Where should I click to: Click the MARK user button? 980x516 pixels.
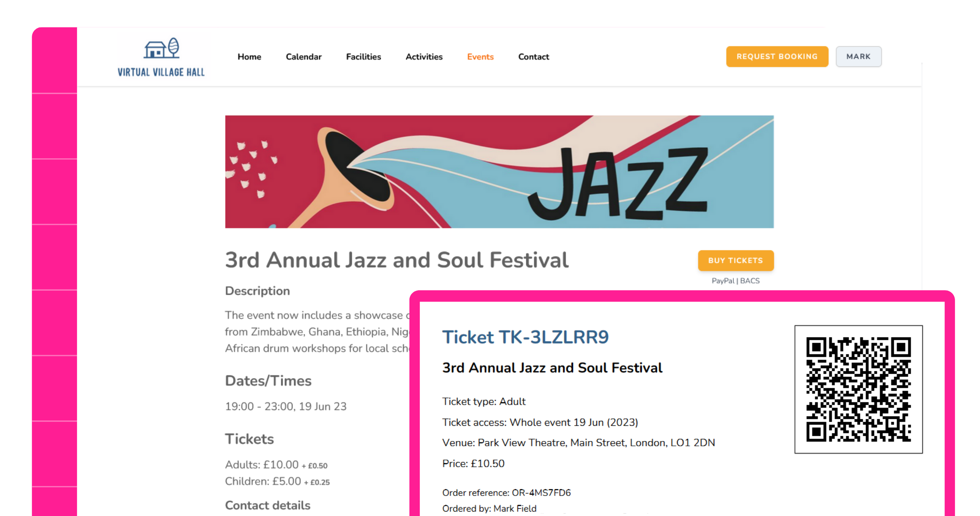[858, 57]
